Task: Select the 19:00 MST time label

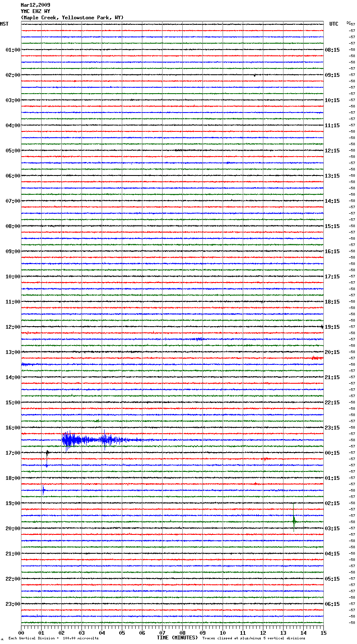Action: [13, 503]
